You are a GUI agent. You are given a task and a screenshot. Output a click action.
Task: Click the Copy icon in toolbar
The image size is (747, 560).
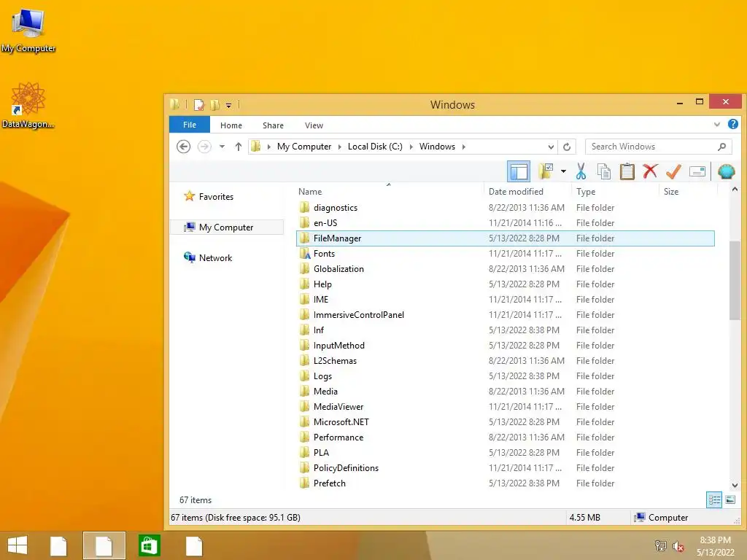[603, 171]
